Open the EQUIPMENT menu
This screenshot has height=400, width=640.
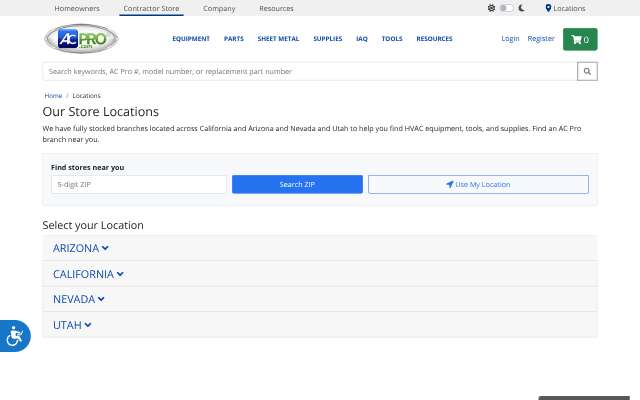point(191,39)
